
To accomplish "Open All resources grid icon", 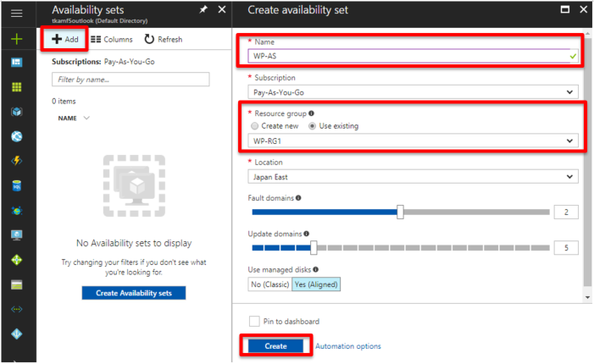I will 17,87.
